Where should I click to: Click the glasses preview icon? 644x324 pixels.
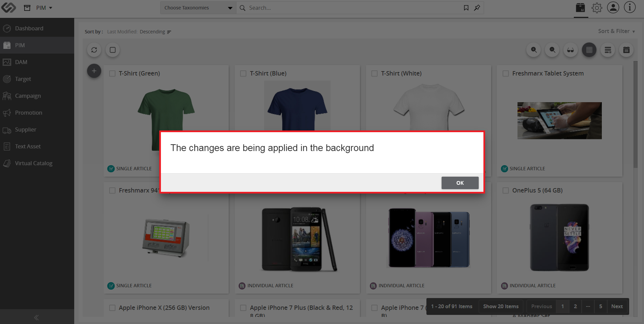[x=570, y=50]
